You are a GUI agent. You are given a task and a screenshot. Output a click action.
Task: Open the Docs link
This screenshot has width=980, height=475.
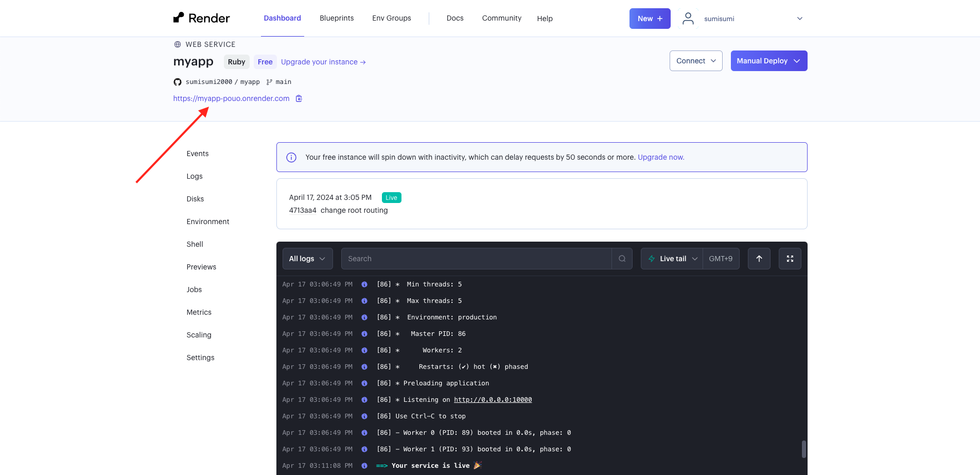455,18
